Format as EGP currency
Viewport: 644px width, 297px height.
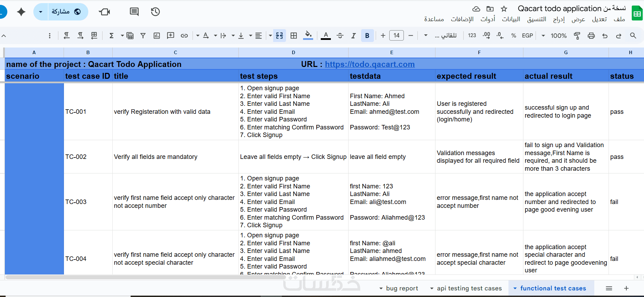[x=527, y=35]
